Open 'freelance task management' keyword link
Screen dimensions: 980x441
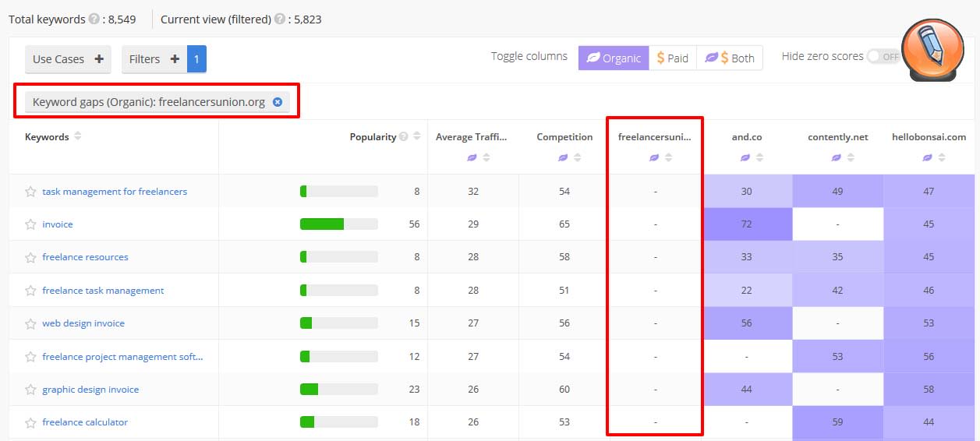(103, 291)
